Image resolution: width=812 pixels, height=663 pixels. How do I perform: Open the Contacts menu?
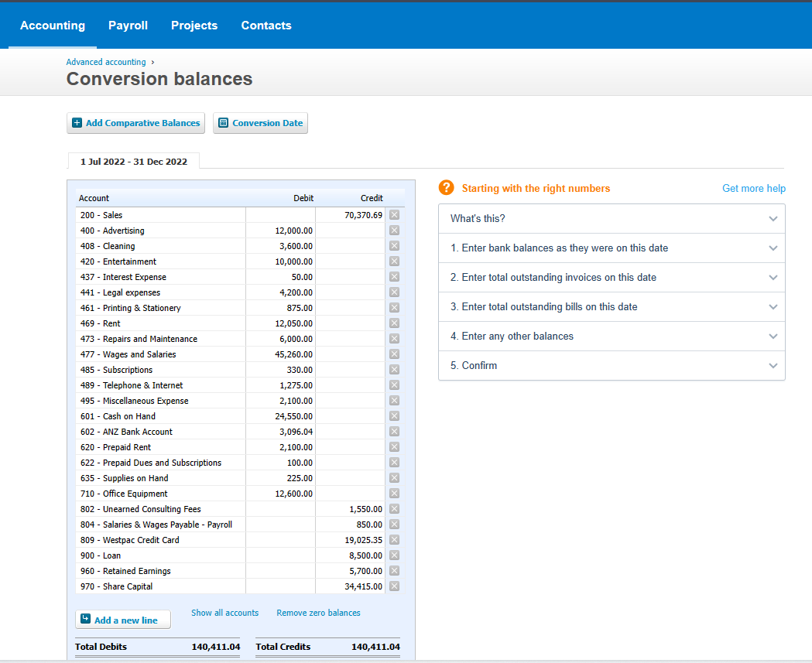tap(266, 26)
